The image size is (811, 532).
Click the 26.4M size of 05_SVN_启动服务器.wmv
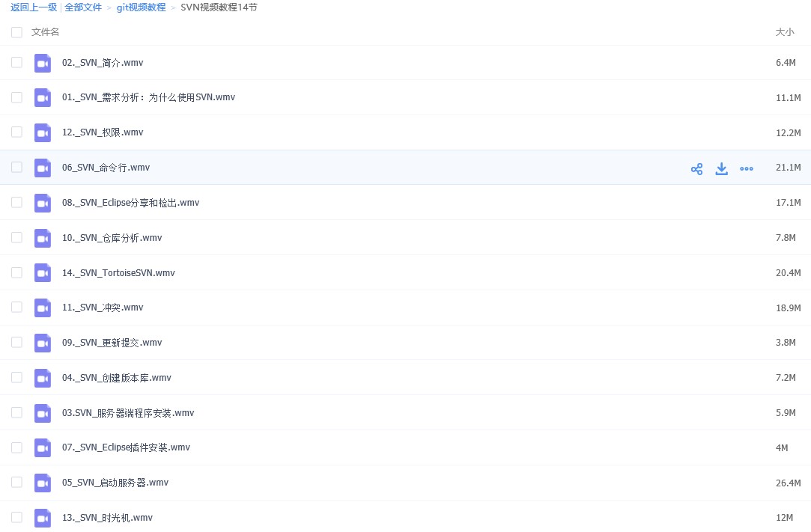tap(789, 483)
